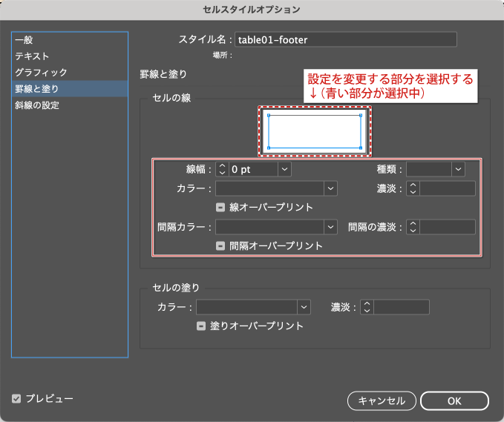Image resolution: width=504 pixels, height=422 pixels.
Task: Click the スタイル名 text field
Action: (x=345, y=40)
